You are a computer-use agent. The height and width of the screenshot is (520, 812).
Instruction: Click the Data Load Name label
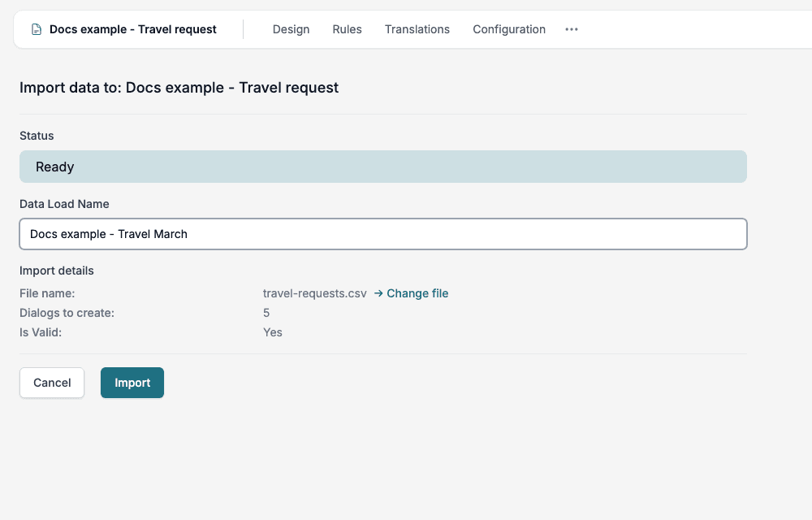tap(64, 204)
